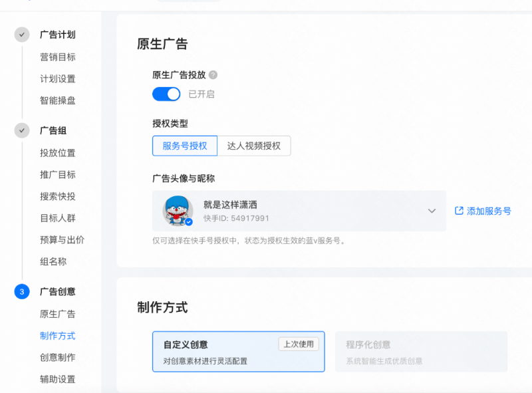Screen dimensions: 532x393
Task: Switch to the 服务号授权 tab
Action: pyautogui.click(x=184, y=146)
